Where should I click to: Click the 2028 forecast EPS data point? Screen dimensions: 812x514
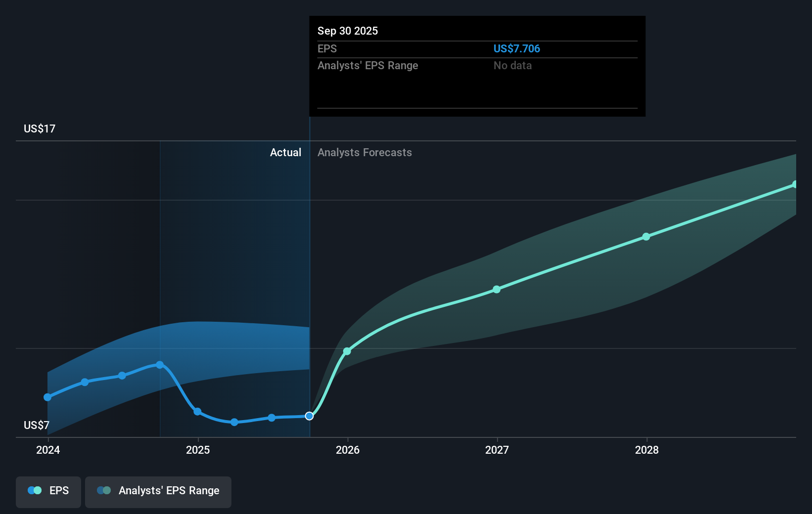646,237
